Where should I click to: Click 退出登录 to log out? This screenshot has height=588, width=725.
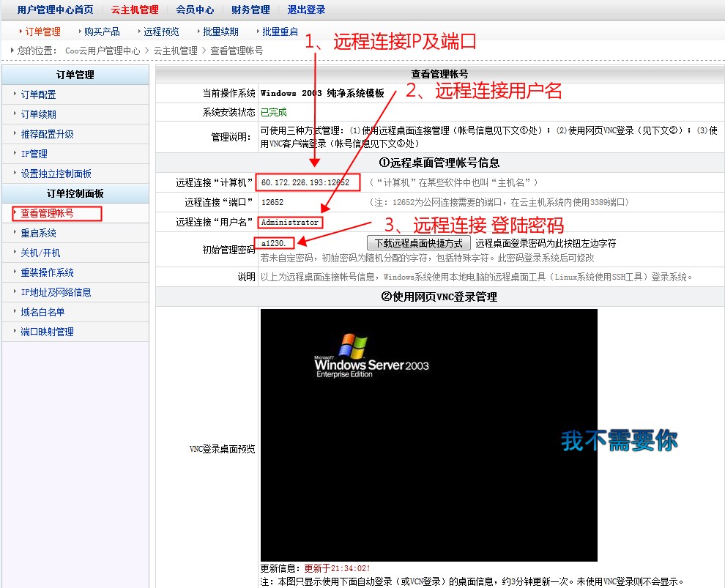click(306, 10)
